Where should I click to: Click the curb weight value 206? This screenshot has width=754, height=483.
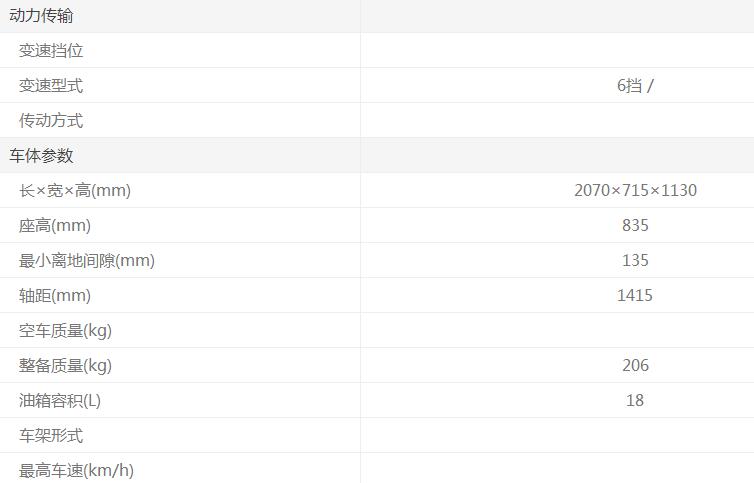pyautogui.click(x=635, y=366)
